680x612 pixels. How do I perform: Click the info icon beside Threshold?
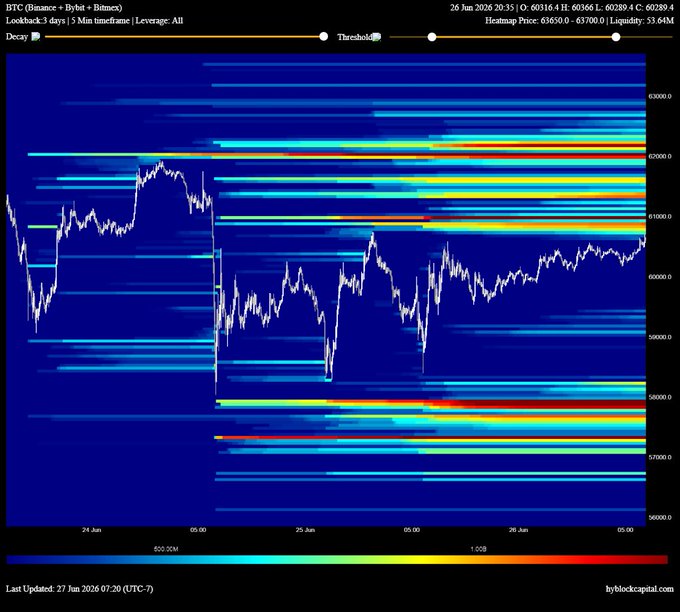click(377, 37)
